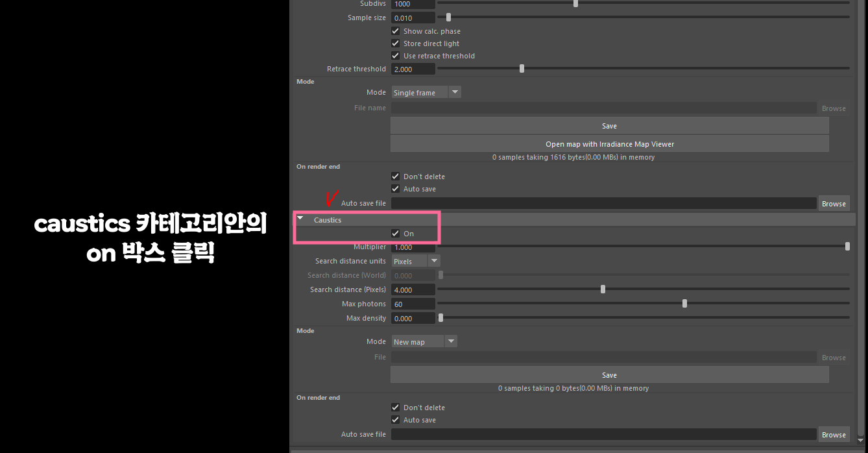The width and height of the screenshot is (868, 453).
Task: Click Browse next to irradiance Auto save file
Action: point(834,203)
